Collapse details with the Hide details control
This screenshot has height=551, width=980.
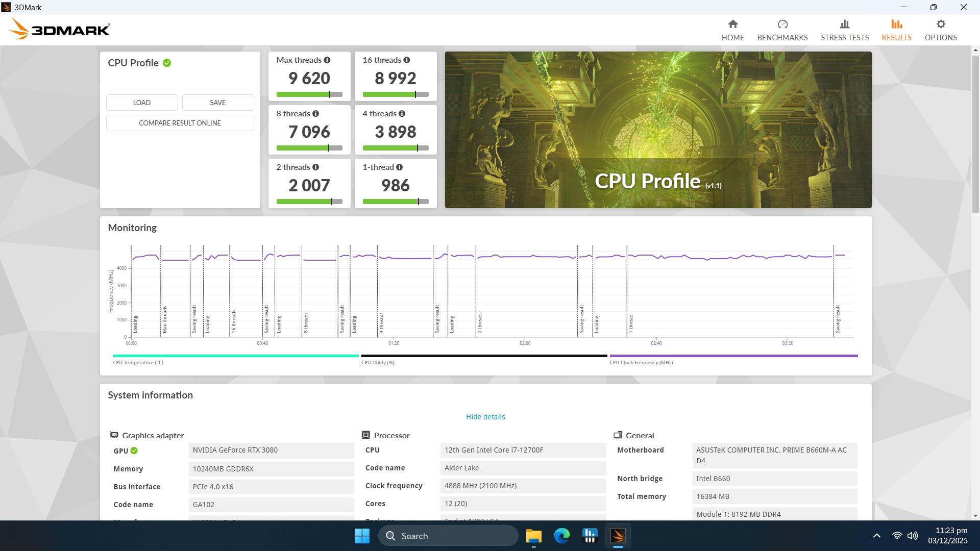coord(485,417)
